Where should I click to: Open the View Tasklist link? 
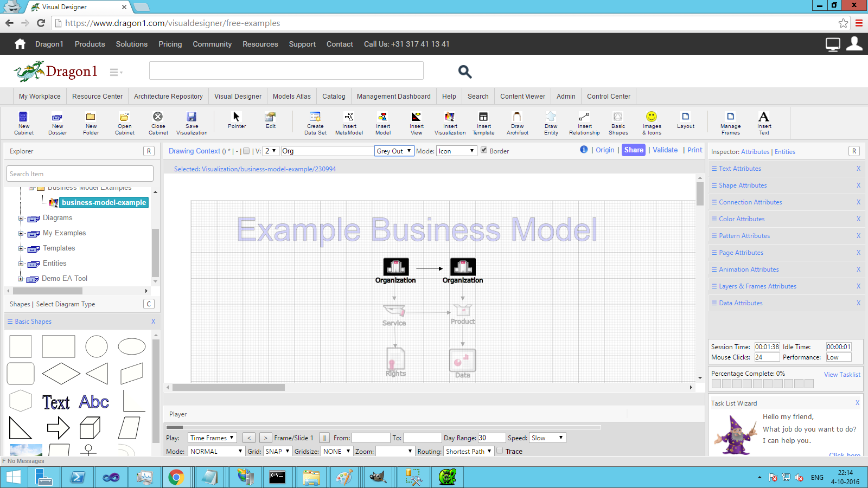click(x=842, y=374)
